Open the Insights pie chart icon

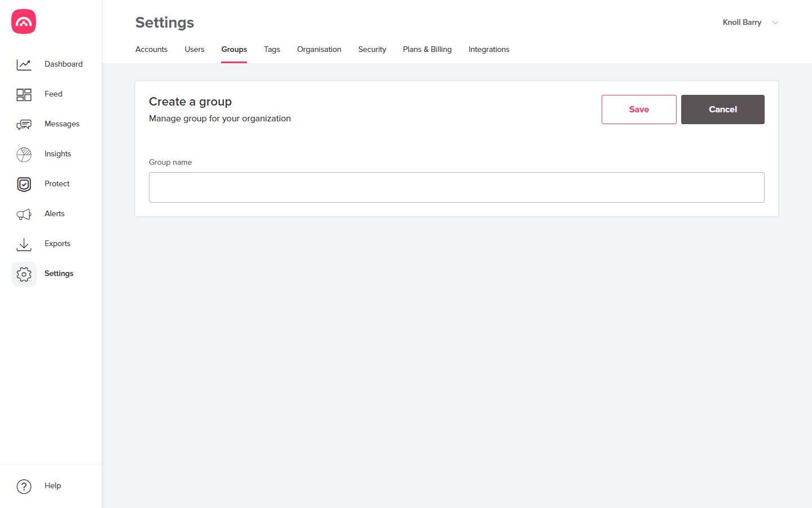pyautogui.click(x=24, y=154)
